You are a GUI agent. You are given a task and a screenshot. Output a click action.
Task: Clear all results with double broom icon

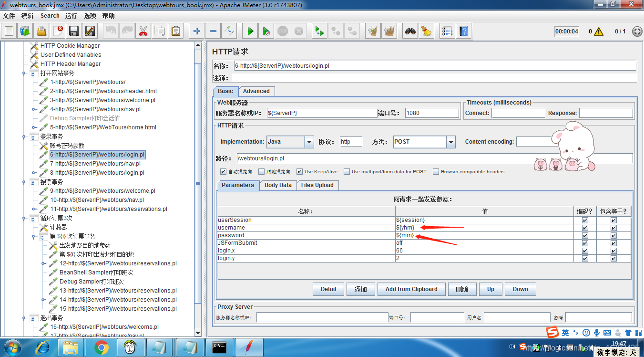[389, 31]
